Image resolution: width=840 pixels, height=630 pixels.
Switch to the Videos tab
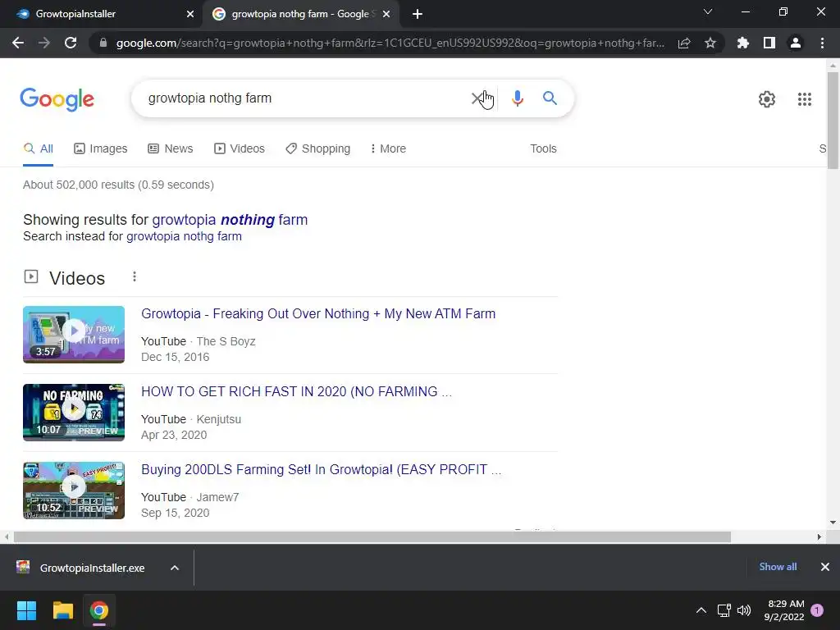pyautogui.click(x=239, y=149)
